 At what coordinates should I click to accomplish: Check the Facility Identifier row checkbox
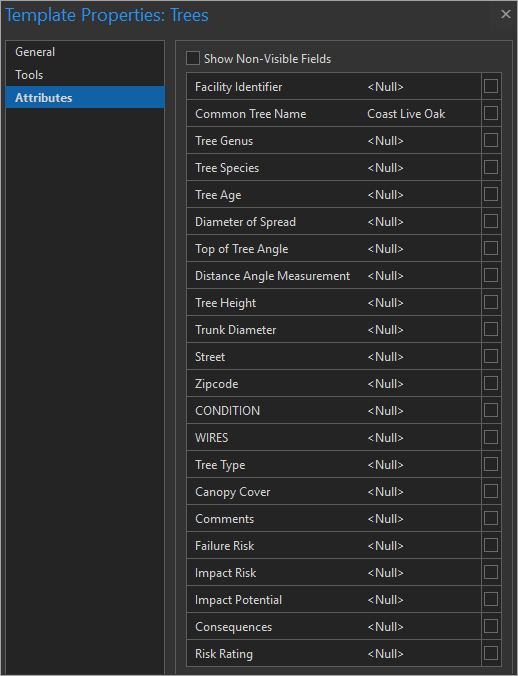[x=491, y=86]
